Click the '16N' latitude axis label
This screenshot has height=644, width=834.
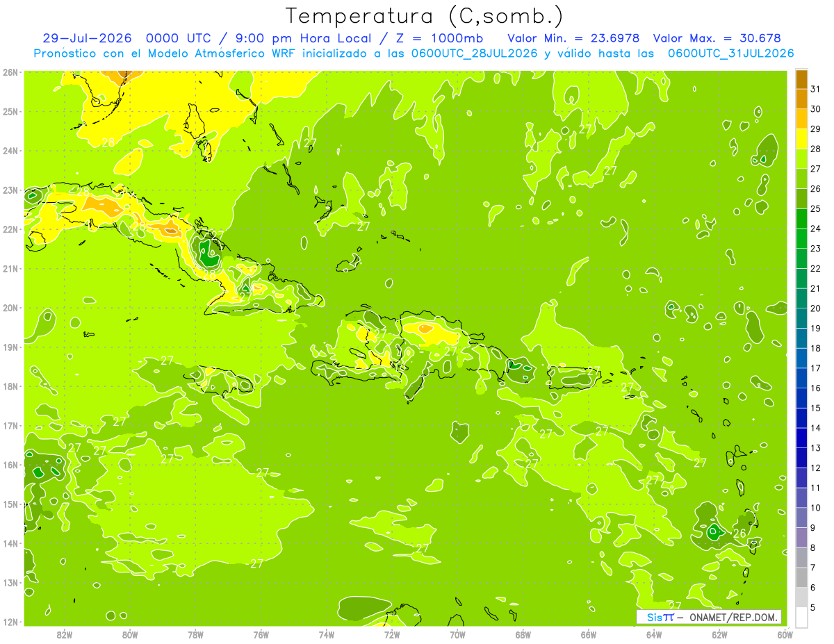(x=10, y=465)
